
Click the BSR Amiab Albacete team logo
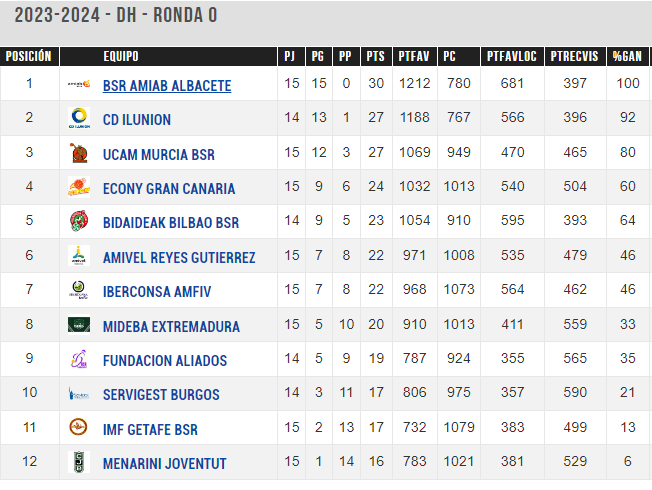[79, 84]
